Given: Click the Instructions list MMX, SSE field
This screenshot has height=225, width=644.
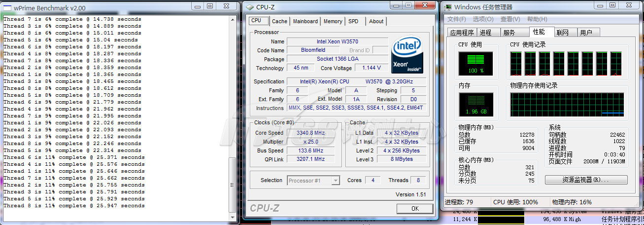Looking at the screenshot, I should [356, 108].
